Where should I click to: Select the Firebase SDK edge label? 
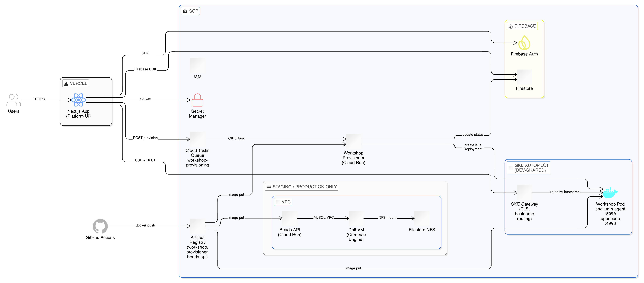point(145,69)
